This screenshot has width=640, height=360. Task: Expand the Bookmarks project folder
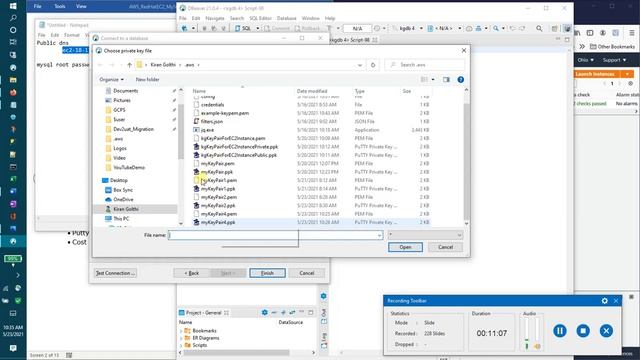pos(181,331)
